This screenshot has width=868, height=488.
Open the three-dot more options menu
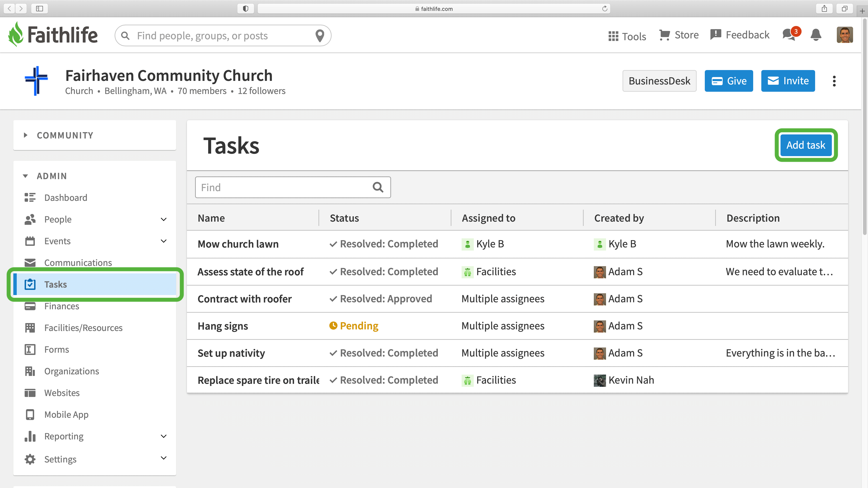point(834,81)
